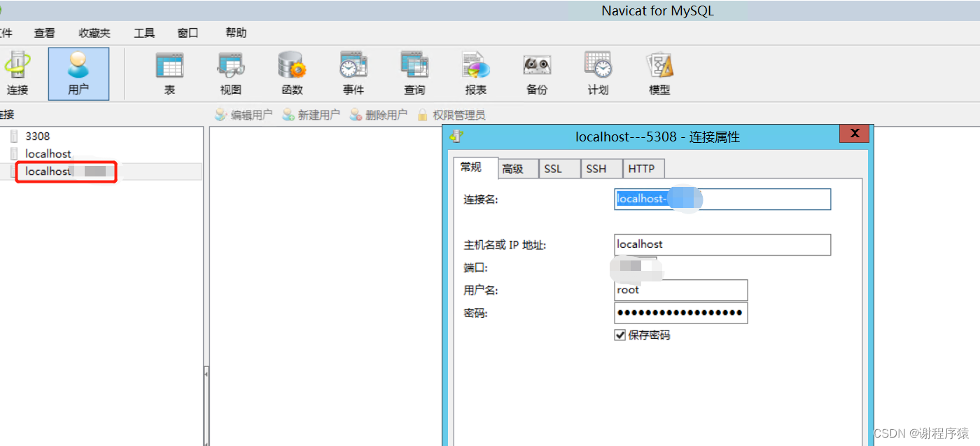
Task: Select the 查询 (Query) icon
Action: click(414, 73)
